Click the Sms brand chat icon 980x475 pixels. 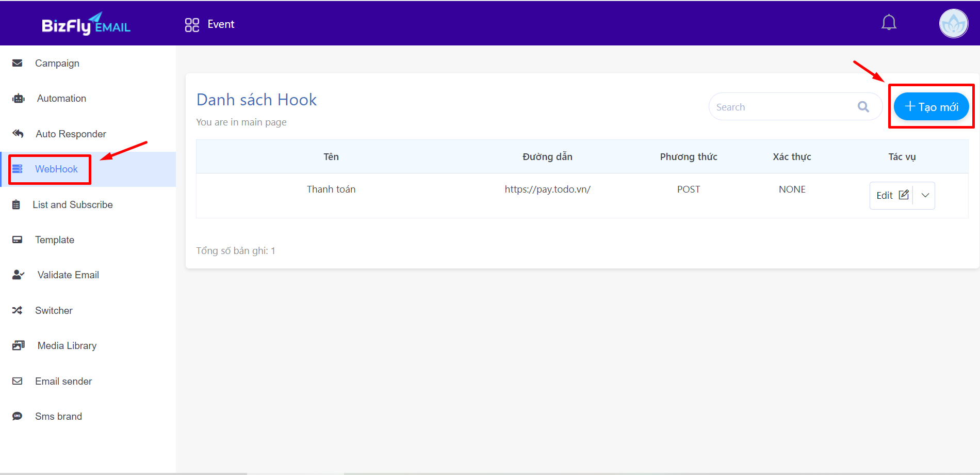pyautogui.click(x=18, y=416)
